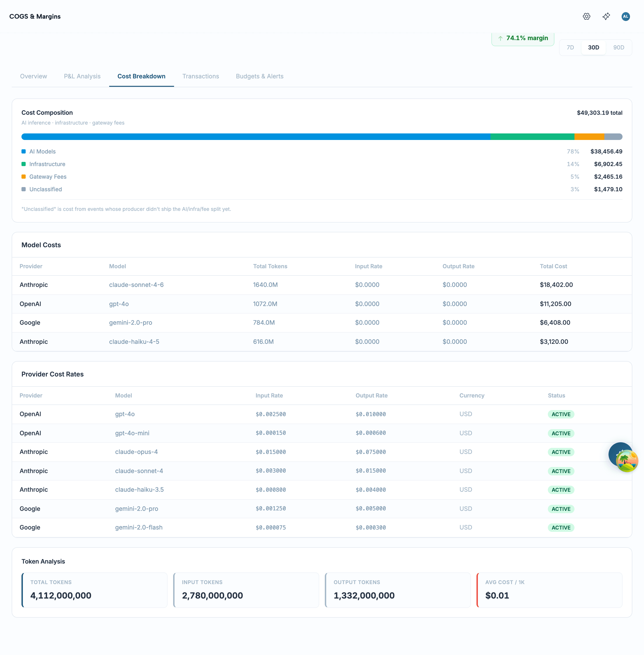Select the Cost Breakdown tab
Screen dimensions: 644x655
141,76
